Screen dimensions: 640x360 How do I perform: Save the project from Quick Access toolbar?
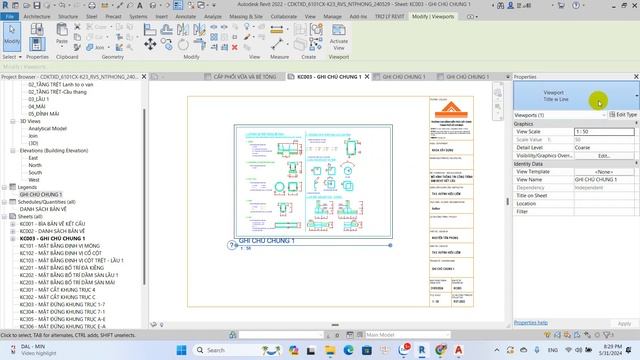[37, 5]
